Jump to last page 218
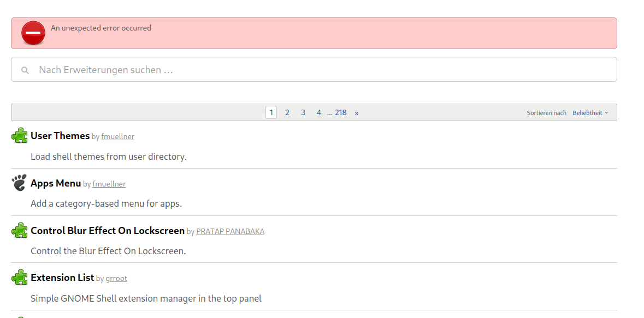This screenshot has height=318, width=644. pyautogui.click(x=341, y=113)
